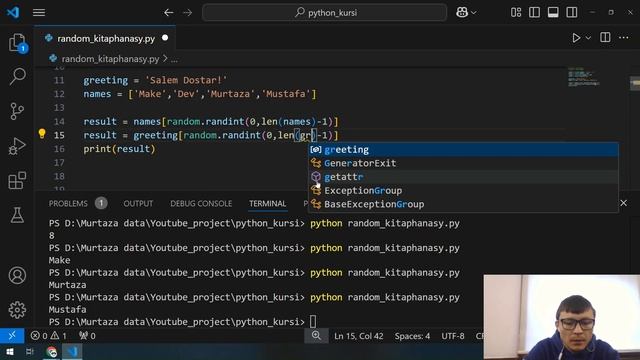Screen dimensions: 640x360
Task: Open the breadcrumb ellipsis symbol
Action: click(174, 59)
